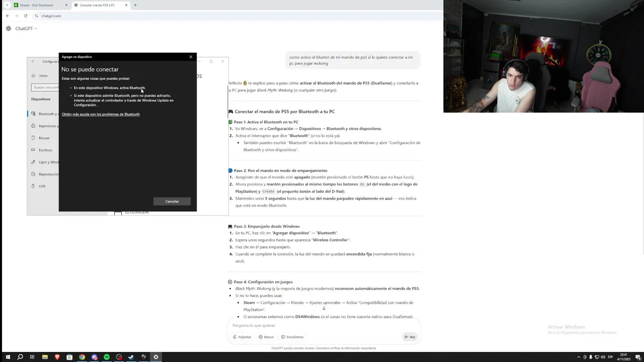644x362 pixels.
Task: Select Bluetooth in the Settings sidebar
Action: pyautogui.click(x=43, y=114)
